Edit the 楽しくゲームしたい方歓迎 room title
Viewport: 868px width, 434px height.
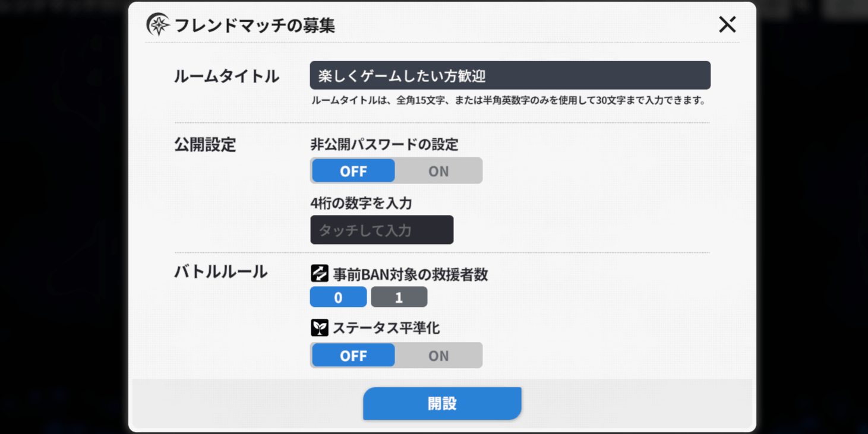[510, 75]
